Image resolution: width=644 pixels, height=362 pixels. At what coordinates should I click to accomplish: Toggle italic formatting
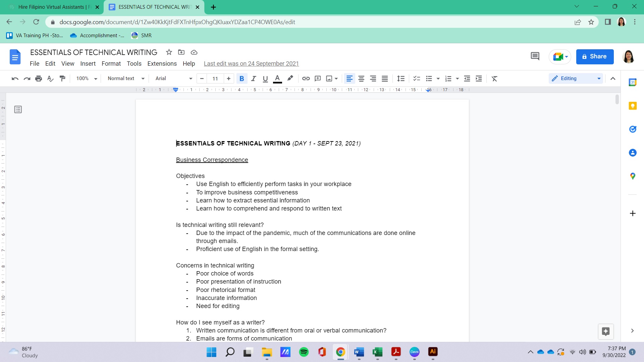(x=254, y=78)
